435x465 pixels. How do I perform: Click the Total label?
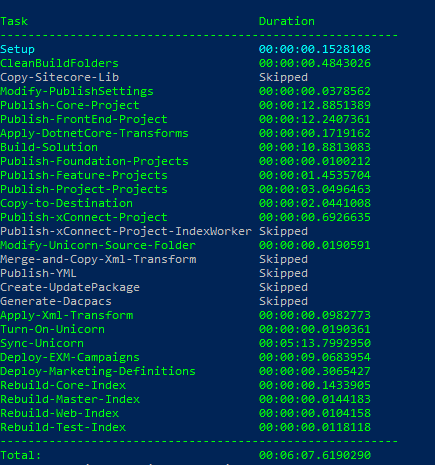(x=21, y=455)
